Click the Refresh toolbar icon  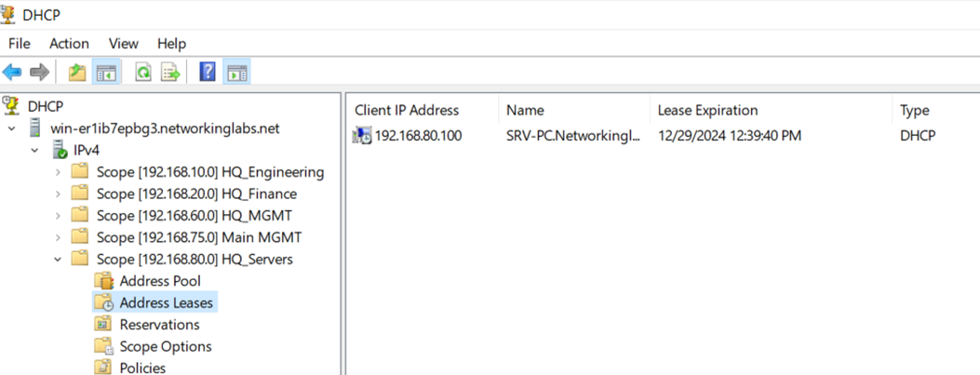tap(143, 73)
